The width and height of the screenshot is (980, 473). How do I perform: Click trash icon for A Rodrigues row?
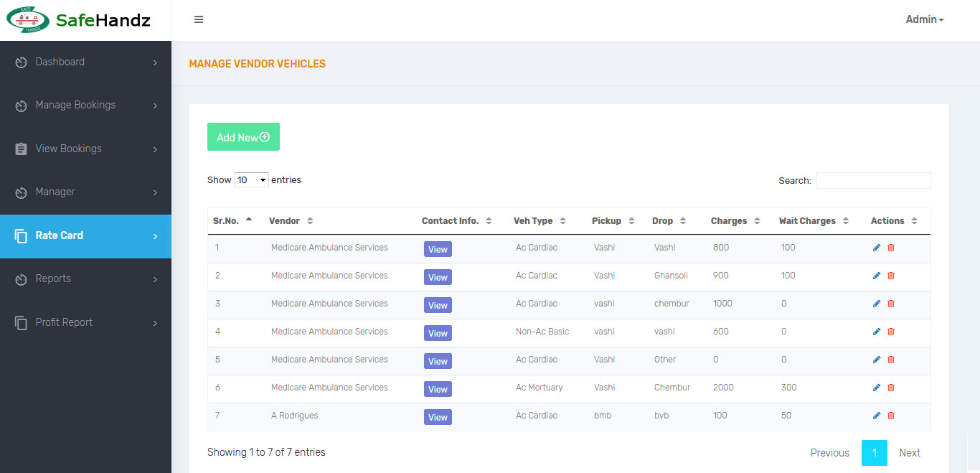point(891,416)
